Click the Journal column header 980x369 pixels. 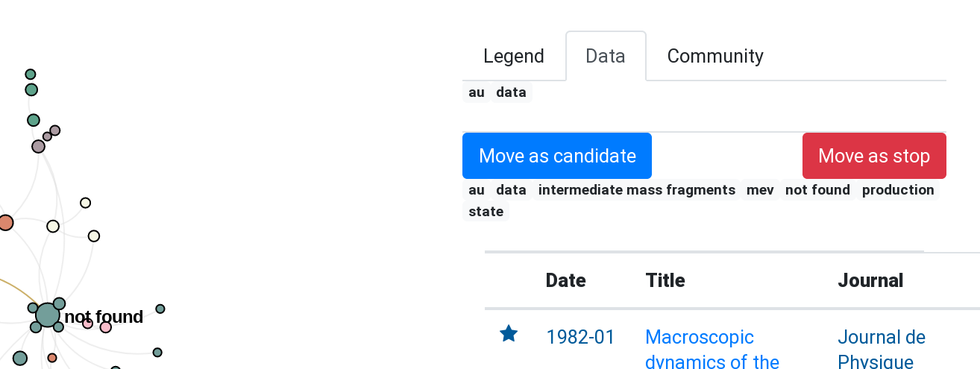tap(870, 280)
